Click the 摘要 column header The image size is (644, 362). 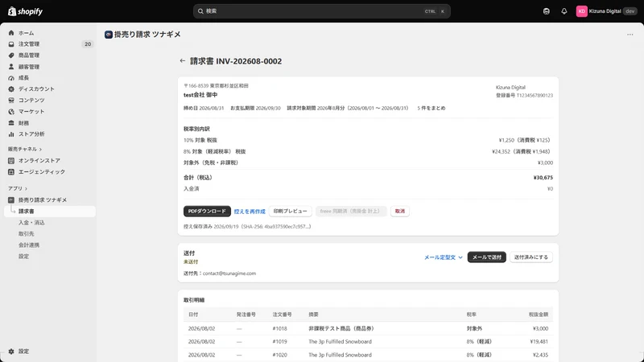(313, 315)
